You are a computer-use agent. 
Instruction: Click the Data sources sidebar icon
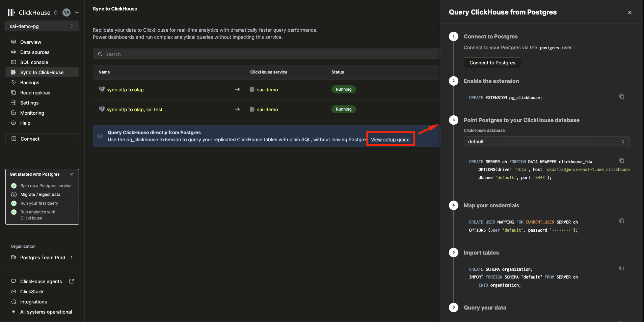(x=14, y=52)
